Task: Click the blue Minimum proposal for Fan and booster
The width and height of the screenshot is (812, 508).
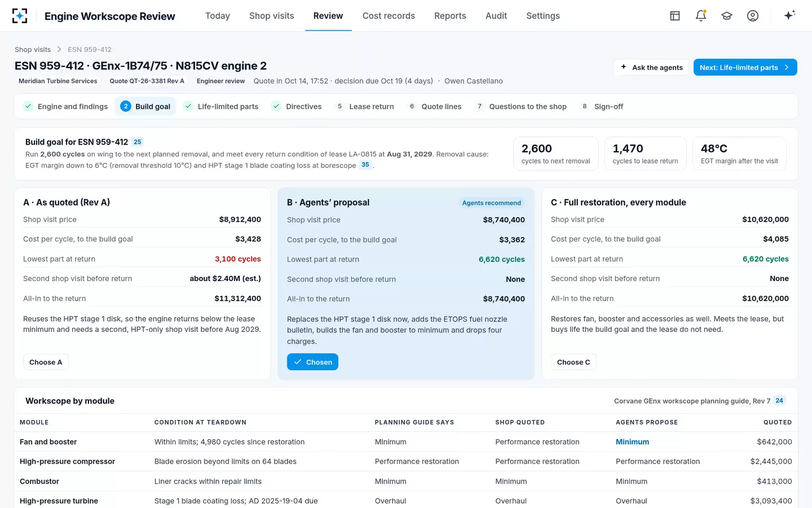Action: [632, 442]
